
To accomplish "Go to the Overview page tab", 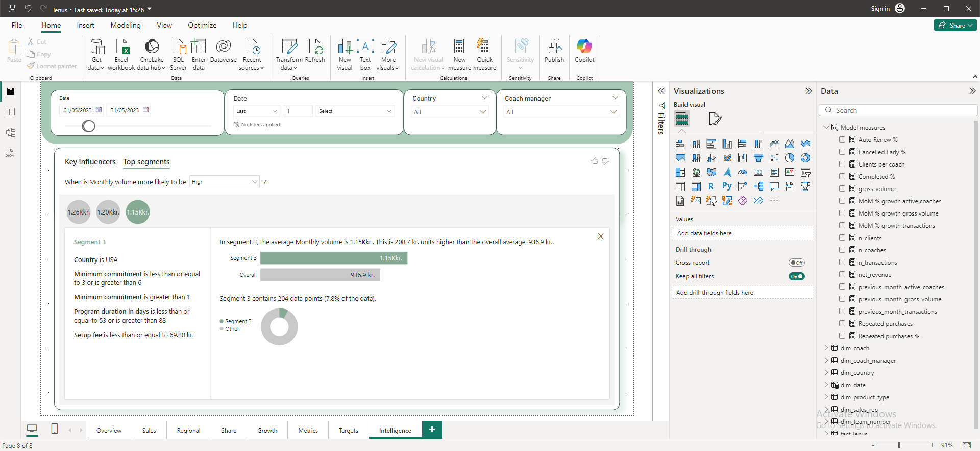I will [109, 430].
